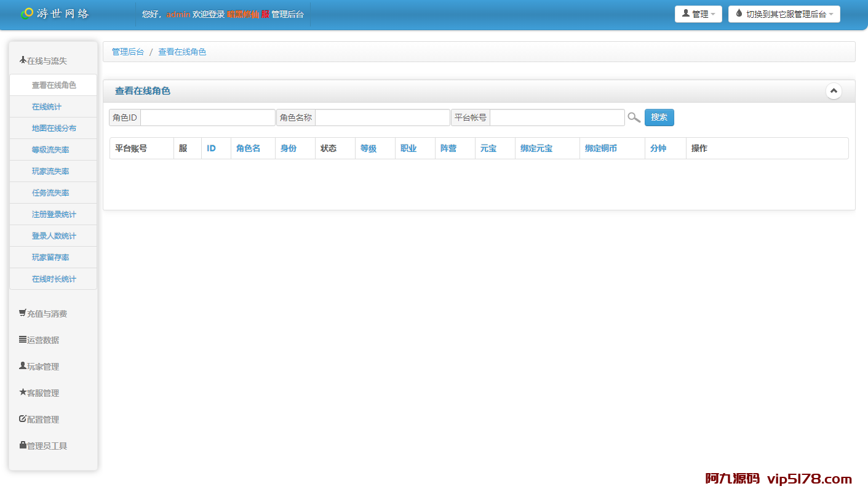Open 玩家流失率 sidebar item
868x502 pixels.
tap(54, 171)
